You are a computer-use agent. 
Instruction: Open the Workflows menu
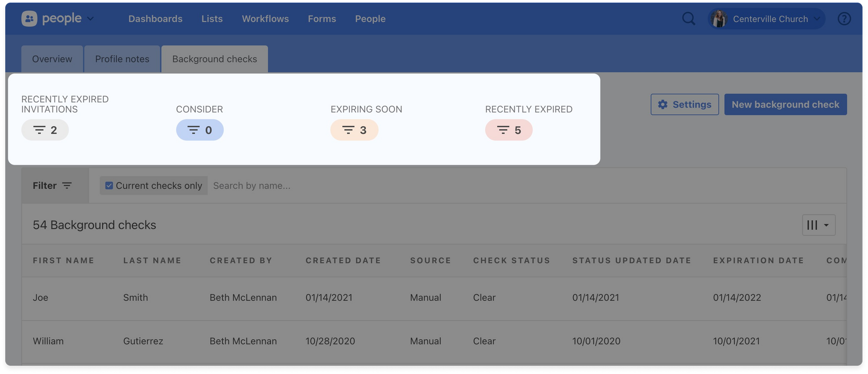click(265, 19)
